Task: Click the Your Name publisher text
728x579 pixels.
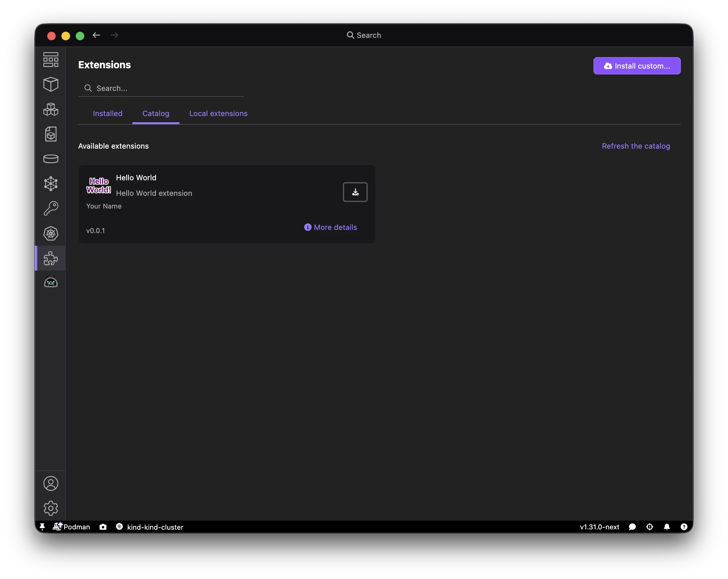Action: coord(104,206)
